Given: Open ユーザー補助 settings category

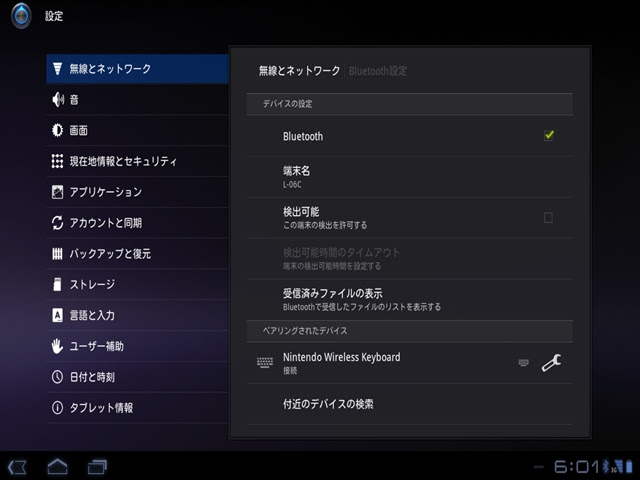Looking at the screenshot, I should (x=138, y=346).
